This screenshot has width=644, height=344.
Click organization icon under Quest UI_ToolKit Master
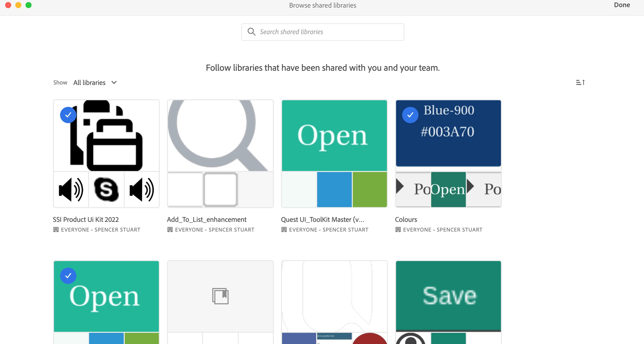tap(284, 230)
